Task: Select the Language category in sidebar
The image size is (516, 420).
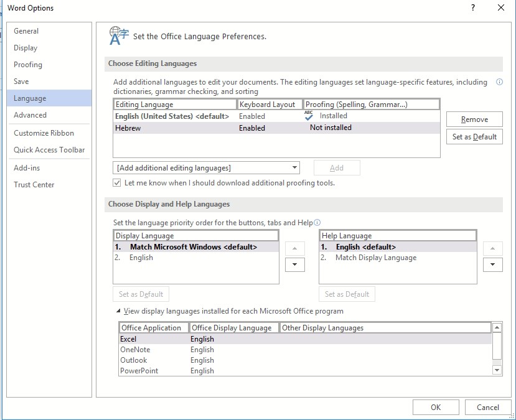Action: point(49,98)
